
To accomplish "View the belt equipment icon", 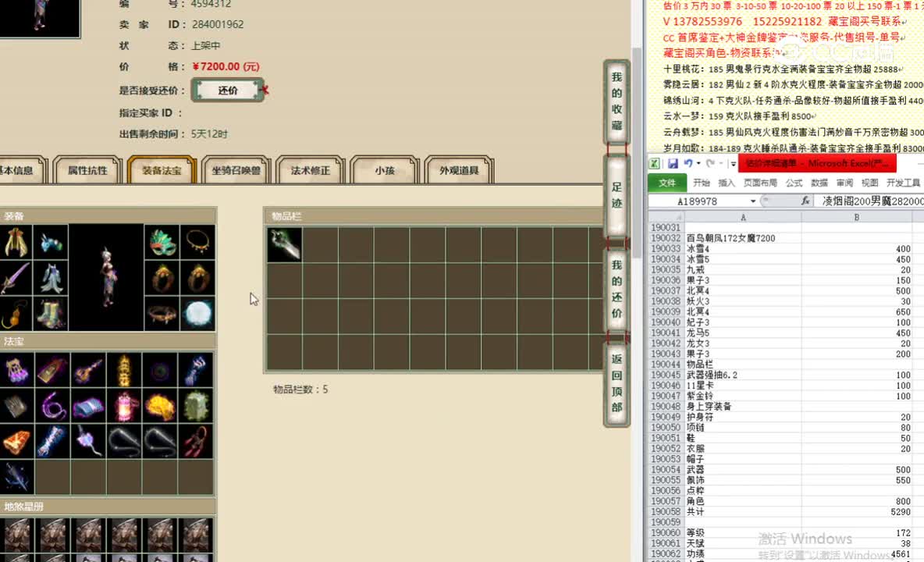I will click(162, 313).
